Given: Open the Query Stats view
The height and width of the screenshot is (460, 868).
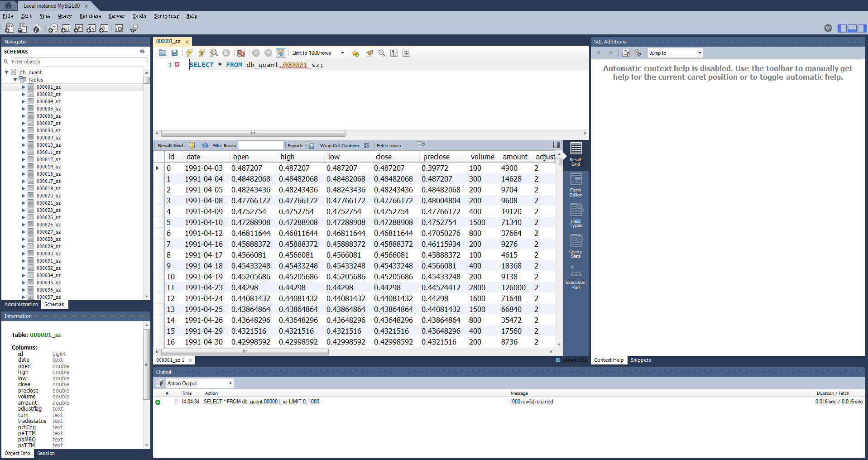Looking at the screenshot, I should [576, 247].
